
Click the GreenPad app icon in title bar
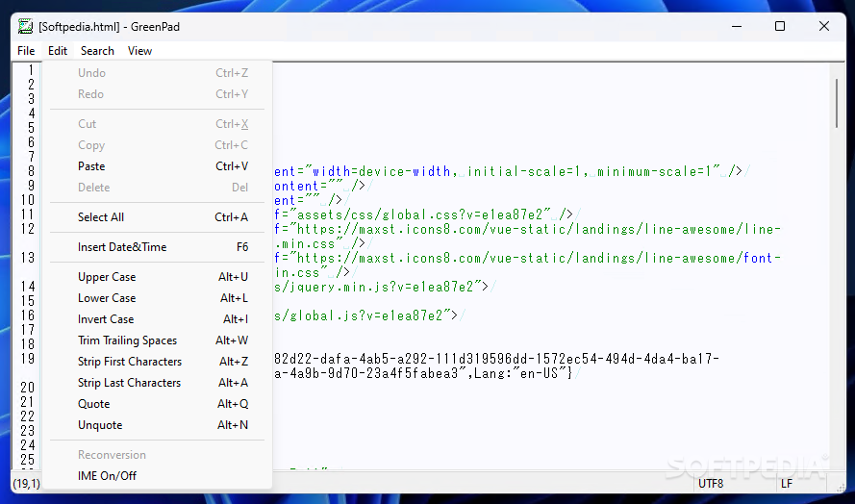25,26
